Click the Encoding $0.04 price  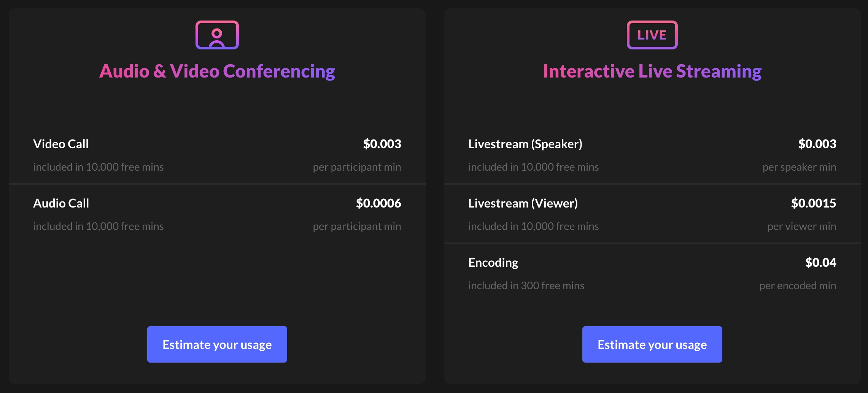[x=820, y=263]
